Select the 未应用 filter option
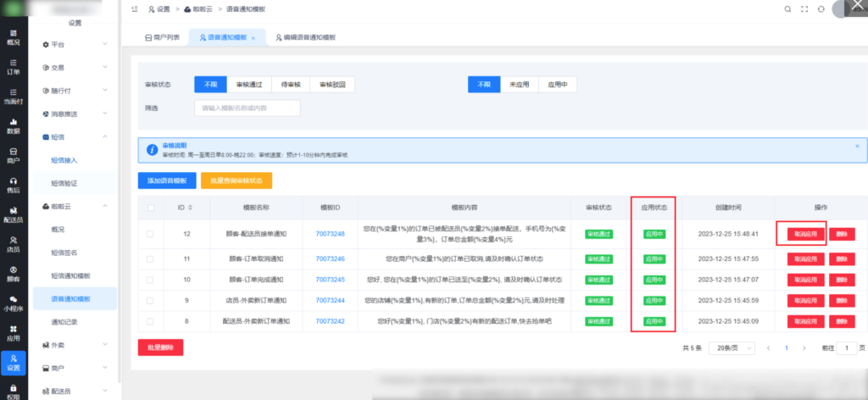Screen dimensions: 868x400 tap(520, 85)
